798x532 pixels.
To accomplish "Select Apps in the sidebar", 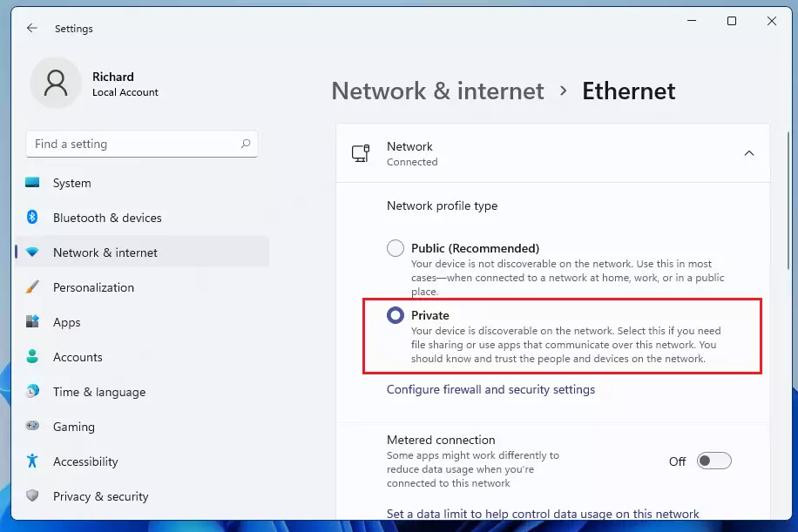I will click(64, 322).
